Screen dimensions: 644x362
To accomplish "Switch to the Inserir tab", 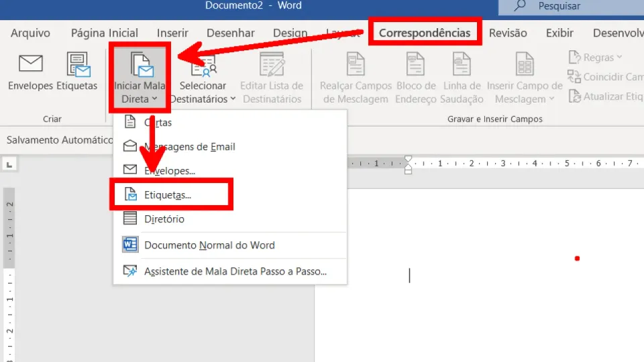I will coord(172,33).
